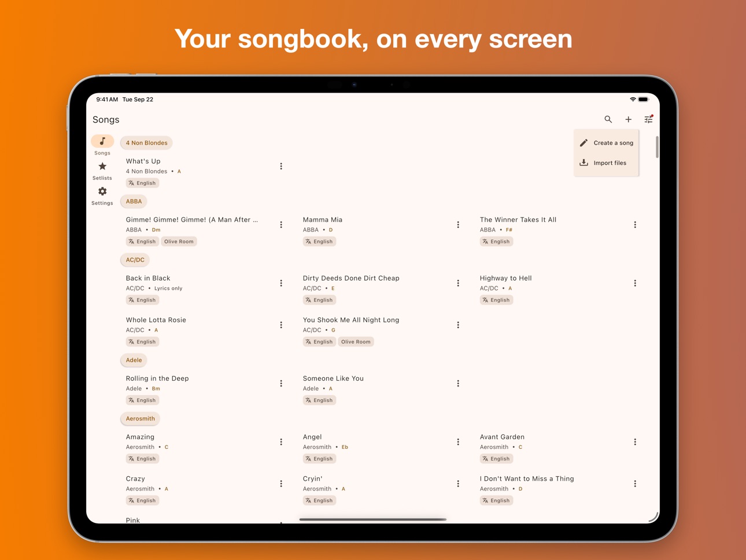
Task: Open more options for Amazing
Action: click(x=281, y=442)
